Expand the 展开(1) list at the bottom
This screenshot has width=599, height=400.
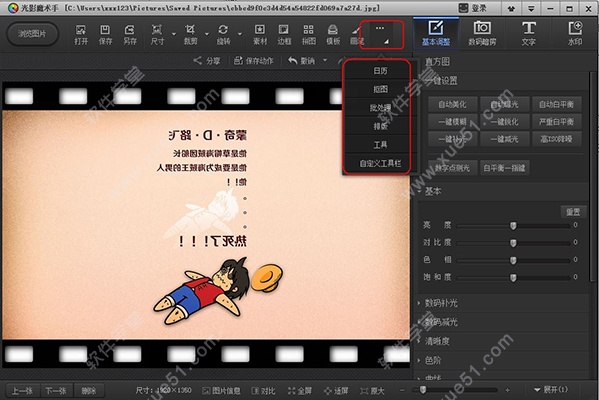coord(551,390)
